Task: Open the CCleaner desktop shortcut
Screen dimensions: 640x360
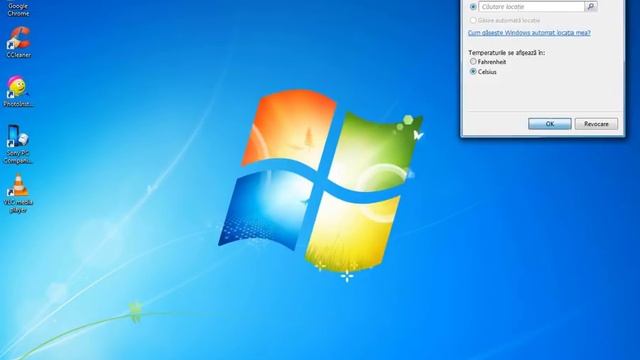Action: [x=18, y=42]
